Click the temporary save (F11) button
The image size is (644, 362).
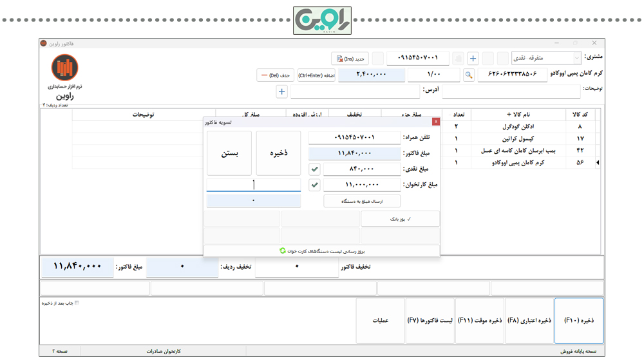click(480, 320)
